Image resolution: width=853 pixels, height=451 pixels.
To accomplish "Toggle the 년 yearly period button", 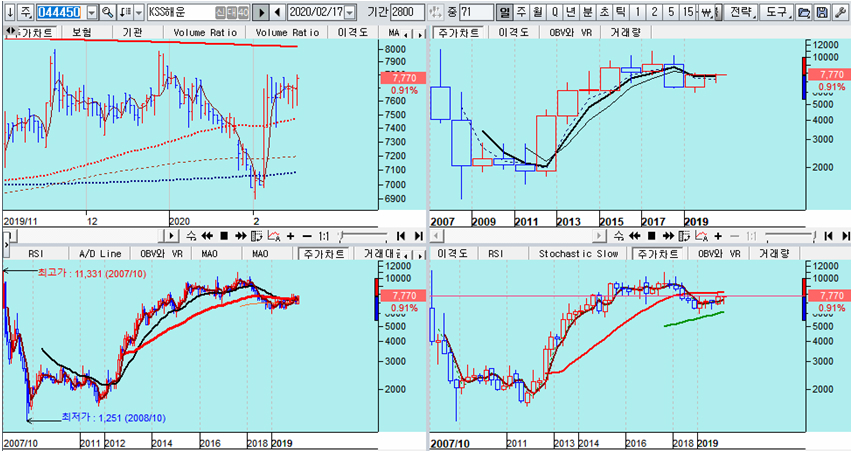I will pos(571,12).
